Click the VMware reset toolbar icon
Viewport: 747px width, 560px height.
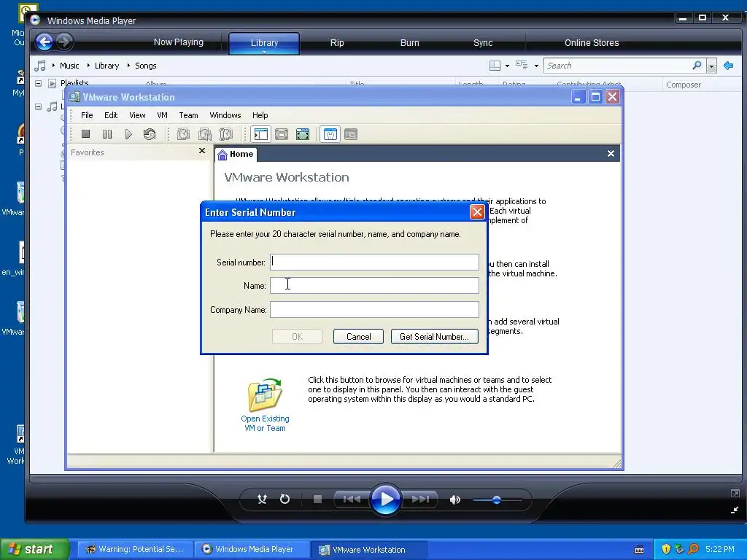(x=150, y=134)
